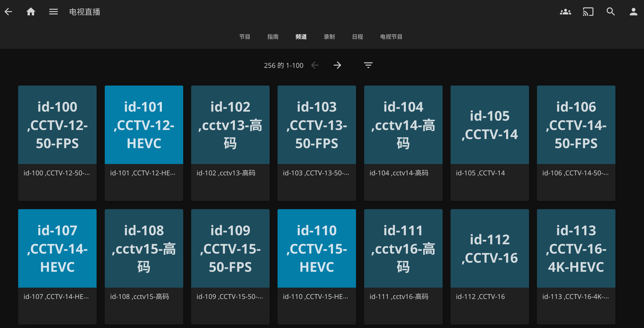Open the user profile icon
Screen dimensions: 644x328
(633, 12)
